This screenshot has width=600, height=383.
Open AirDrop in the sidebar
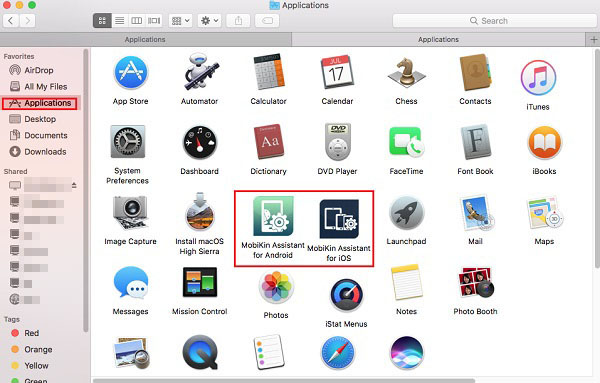[38, 70]
